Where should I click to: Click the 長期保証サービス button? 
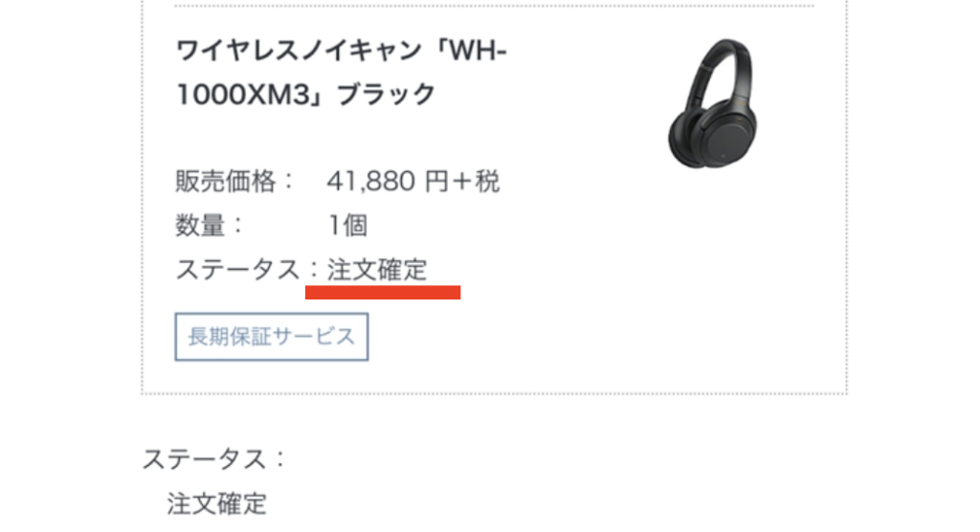click(x=271, y=337)
